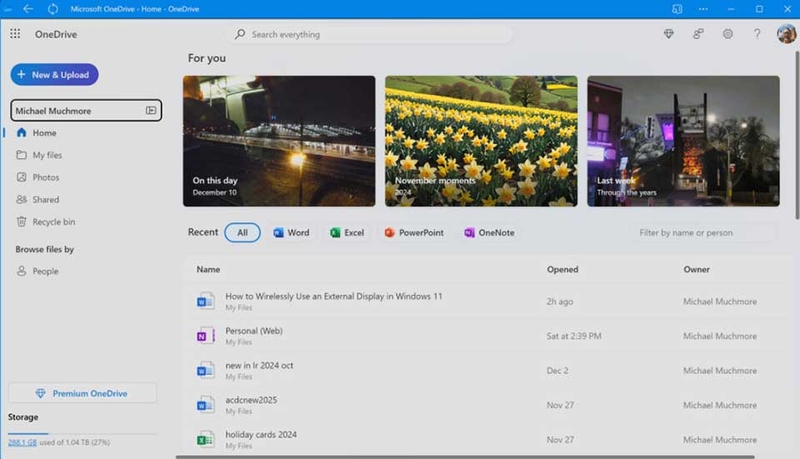Screen dimensions: 800x459
Task: Open the app launcher grid icon
Action: [15, 34]
